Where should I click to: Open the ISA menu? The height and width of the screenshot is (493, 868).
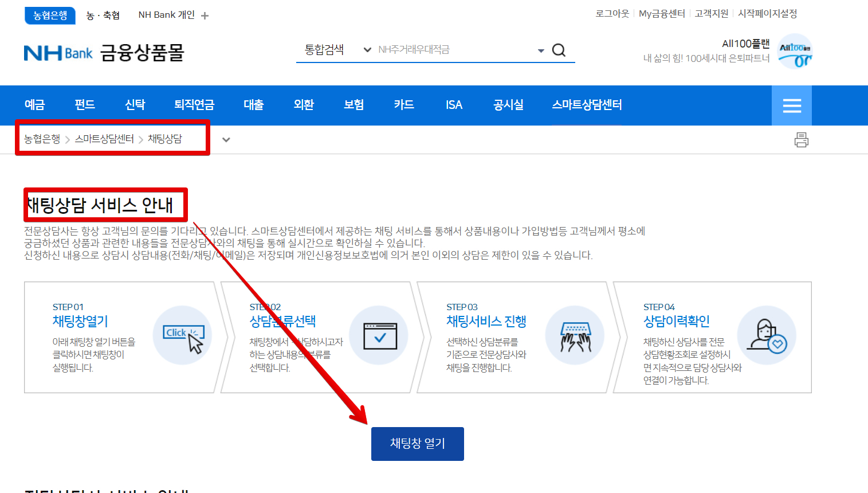point(454,105)
